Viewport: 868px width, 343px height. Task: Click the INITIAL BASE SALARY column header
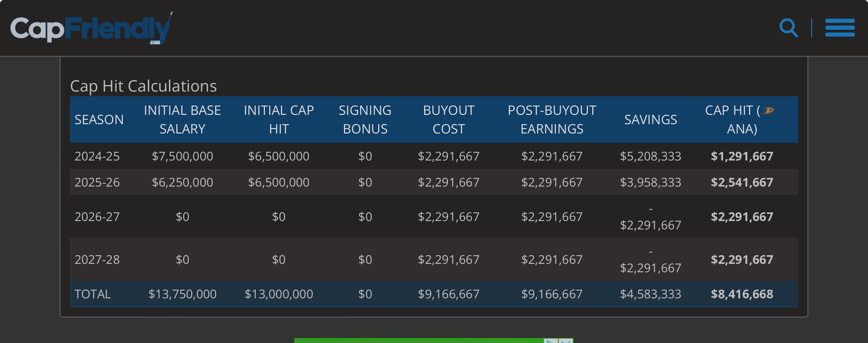coord(182,120)
